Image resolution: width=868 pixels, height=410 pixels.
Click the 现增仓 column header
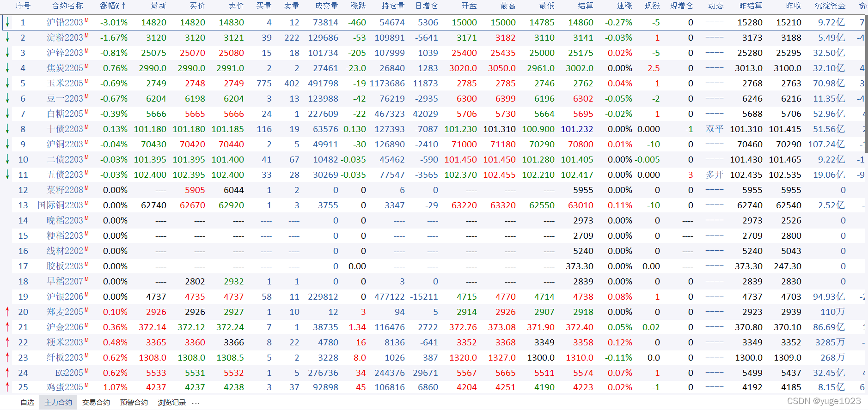(x=682, y=6)
